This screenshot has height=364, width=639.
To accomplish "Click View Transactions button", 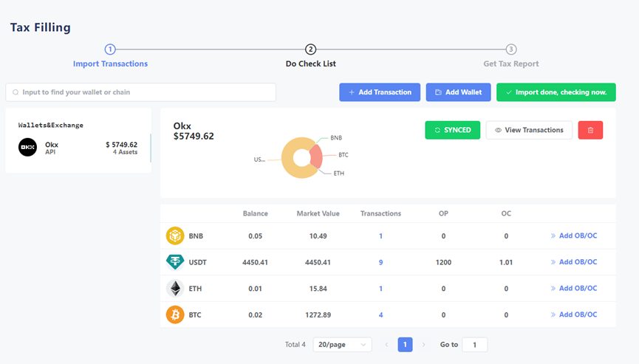I will pyautogui.click(x=529, y=130).
